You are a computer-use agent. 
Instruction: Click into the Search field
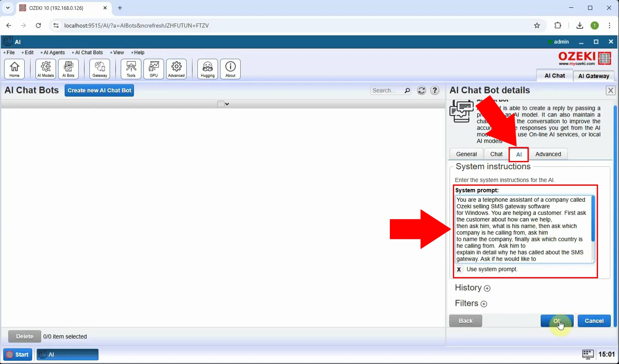pyautogui.click(x=387, y=91)
